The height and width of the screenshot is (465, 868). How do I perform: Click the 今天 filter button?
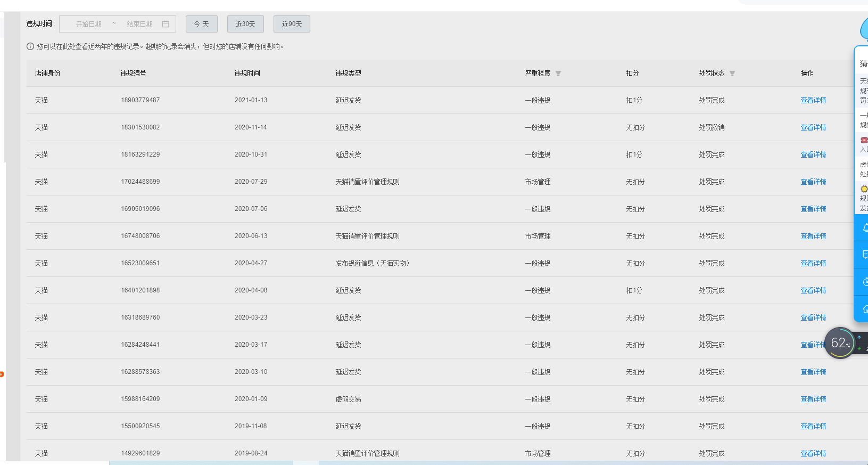point(201,24)
